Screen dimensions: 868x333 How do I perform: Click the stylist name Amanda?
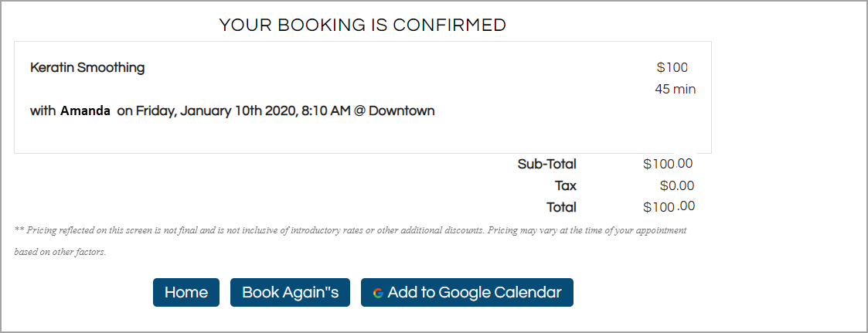point(85,110)
